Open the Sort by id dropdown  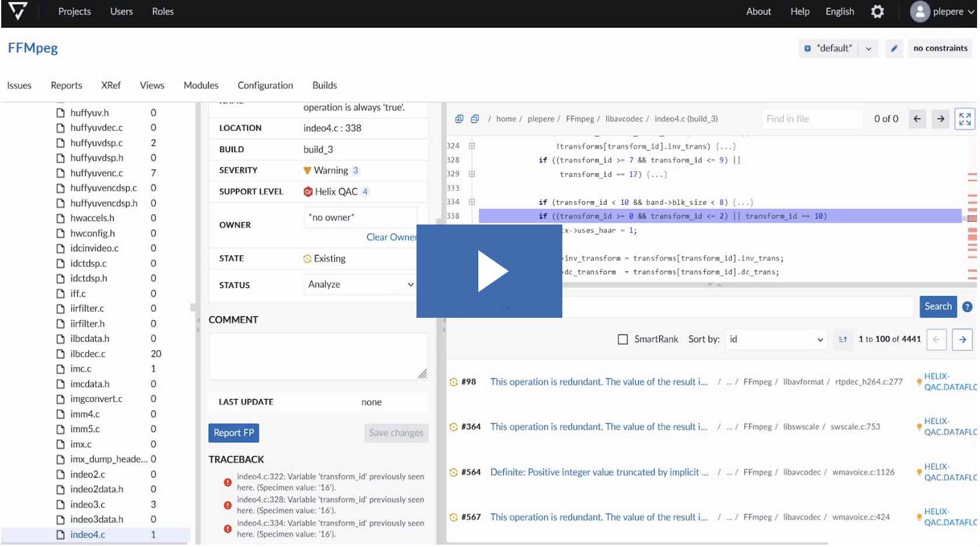click(776, 339)
